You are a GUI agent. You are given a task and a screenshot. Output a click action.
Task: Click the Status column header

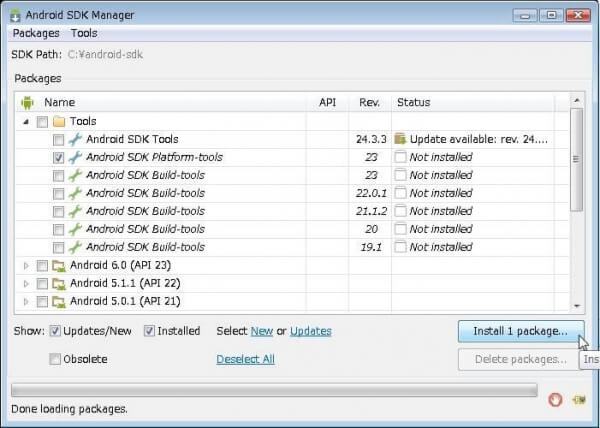coord(414,103)
